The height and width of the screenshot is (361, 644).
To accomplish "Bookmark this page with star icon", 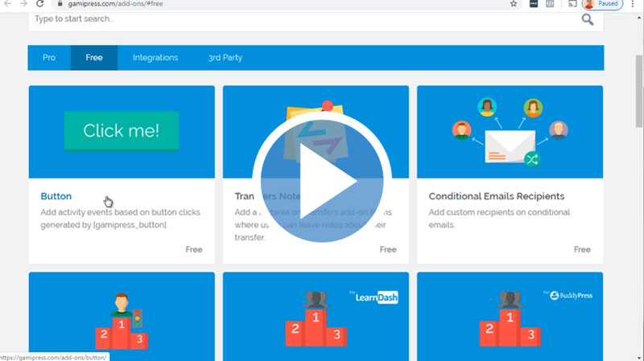I will coord(514,4).
